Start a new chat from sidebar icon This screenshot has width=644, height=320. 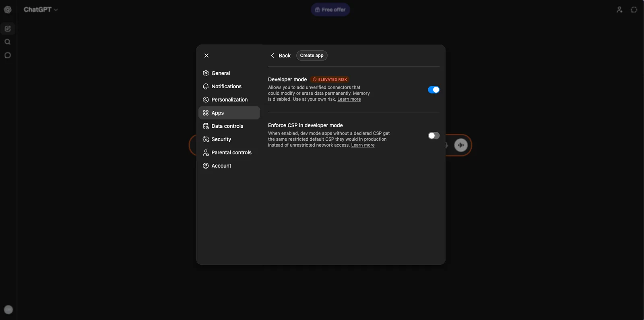click(x=8, y=29)
